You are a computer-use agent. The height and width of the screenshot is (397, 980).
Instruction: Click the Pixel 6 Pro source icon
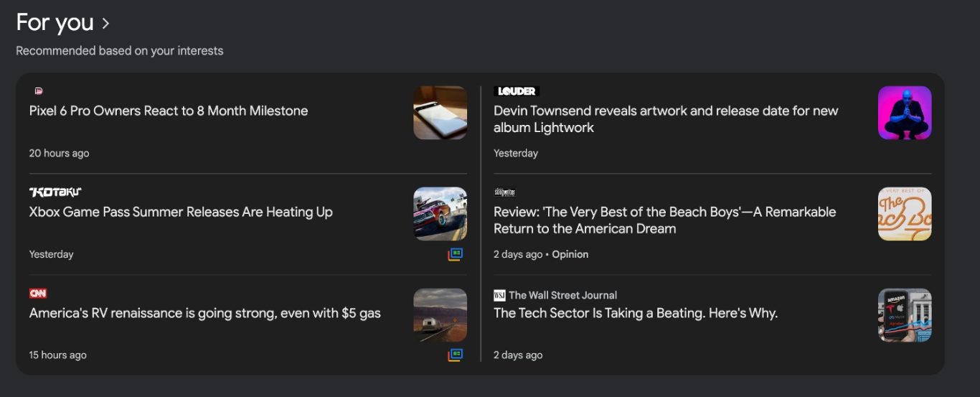click(x=39, y=91)
